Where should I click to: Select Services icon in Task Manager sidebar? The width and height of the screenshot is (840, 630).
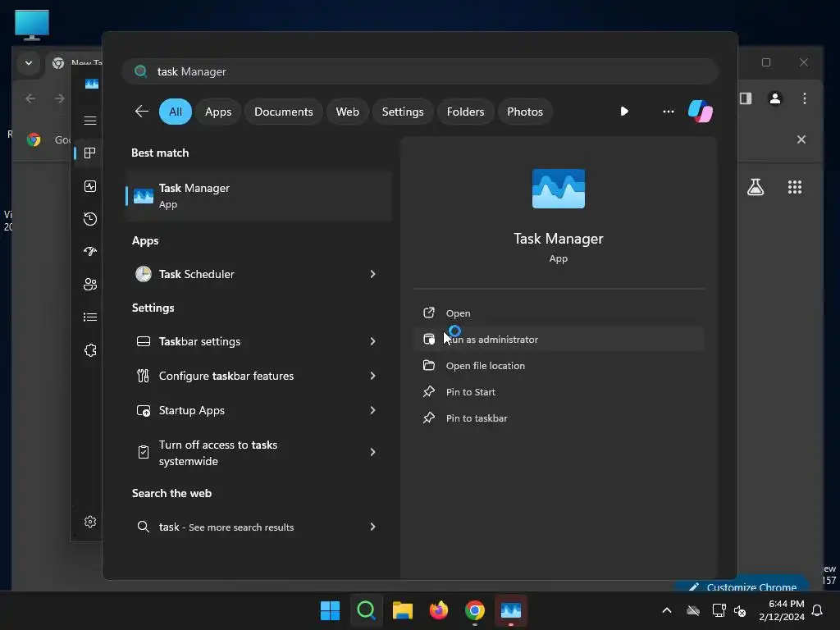point(90,350)
